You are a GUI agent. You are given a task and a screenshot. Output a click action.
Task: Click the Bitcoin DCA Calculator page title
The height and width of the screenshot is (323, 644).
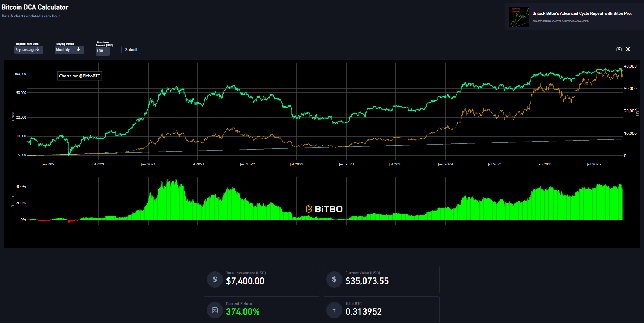(x=35, y=7)
